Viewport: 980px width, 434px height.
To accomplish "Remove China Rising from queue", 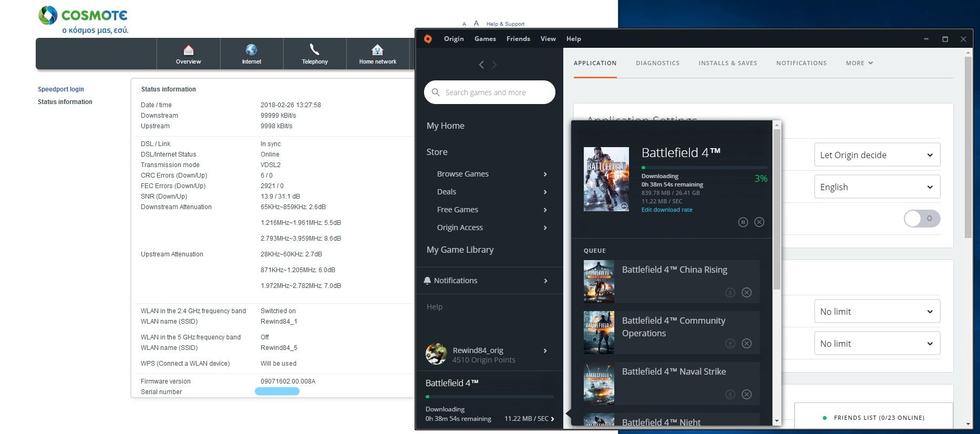I will click(746, 293).
